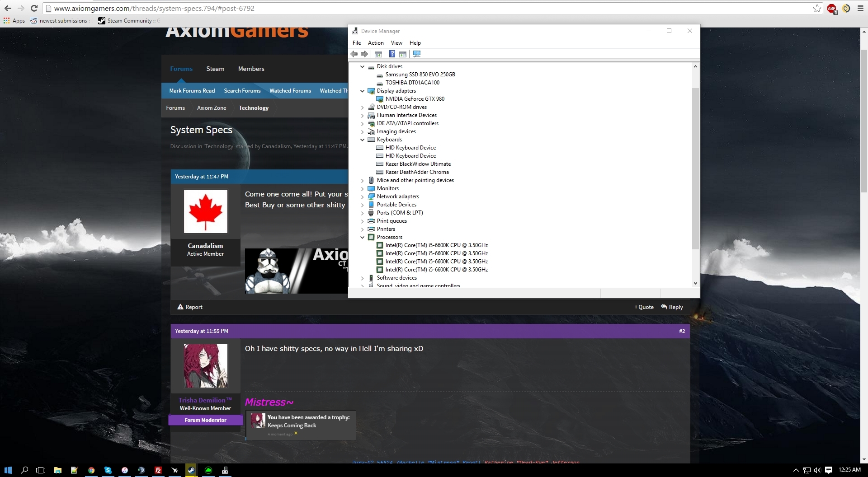Expand the Network adapters category
Viewport: 868px width, 477px height.
click(x=362, y=196)
